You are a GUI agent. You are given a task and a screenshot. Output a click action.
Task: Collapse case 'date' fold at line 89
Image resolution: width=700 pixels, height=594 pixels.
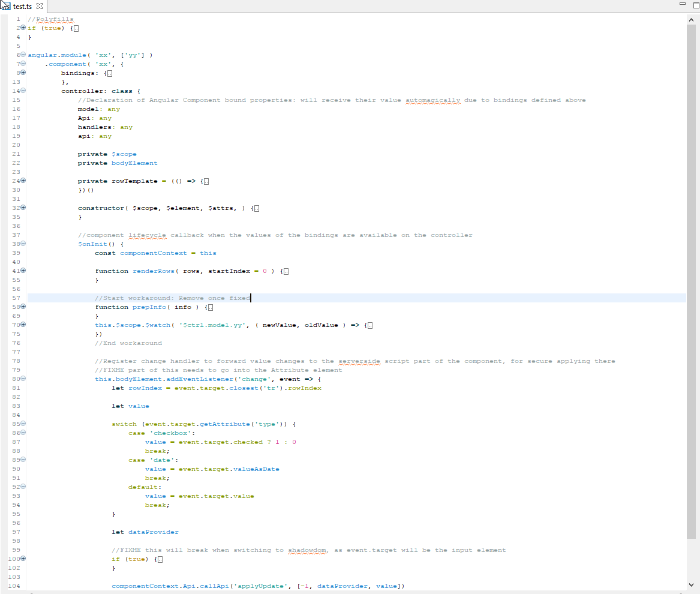click(23, 459)
